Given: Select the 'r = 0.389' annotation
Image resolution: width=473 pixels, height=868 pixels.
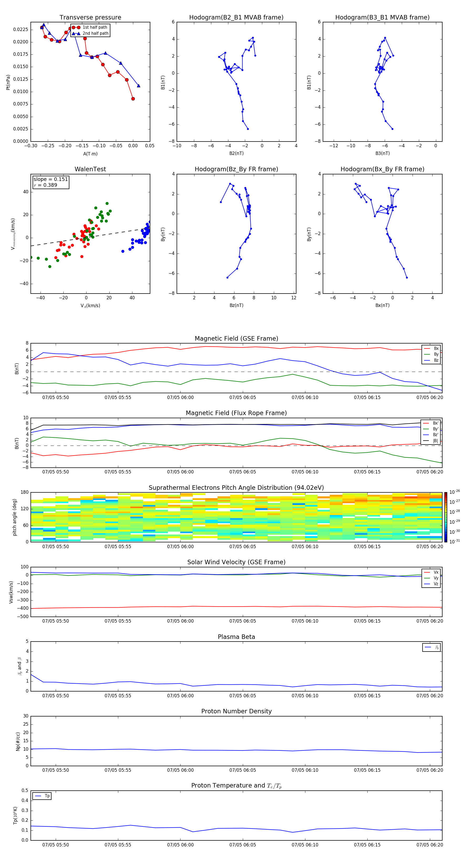Looking at the screenshot, I should pyautogui.click(x=45, y=185).
